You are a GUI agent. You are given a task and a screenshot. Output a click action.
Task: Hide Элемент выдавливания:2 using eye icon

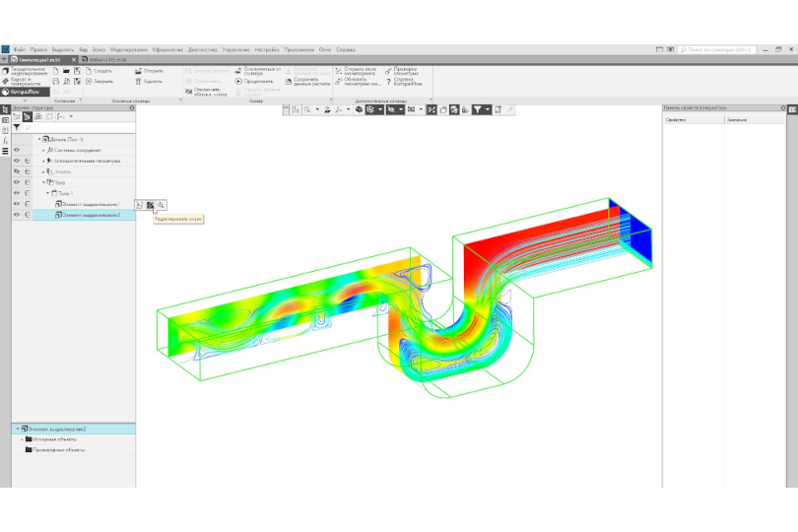tap(17, 215)
